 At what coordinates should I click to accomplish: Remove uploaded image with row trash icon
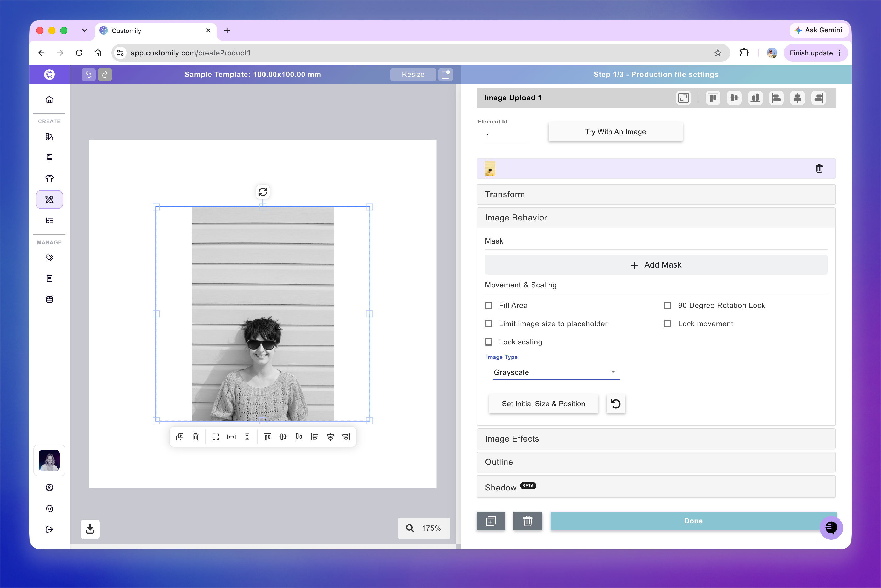819,168
